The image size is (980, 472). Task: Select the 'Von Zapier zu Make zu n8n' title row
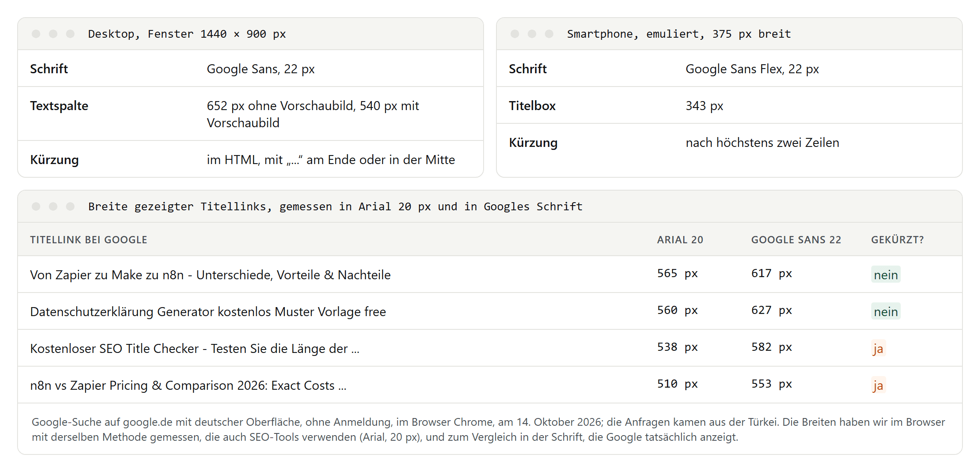[x=490, y=275]
